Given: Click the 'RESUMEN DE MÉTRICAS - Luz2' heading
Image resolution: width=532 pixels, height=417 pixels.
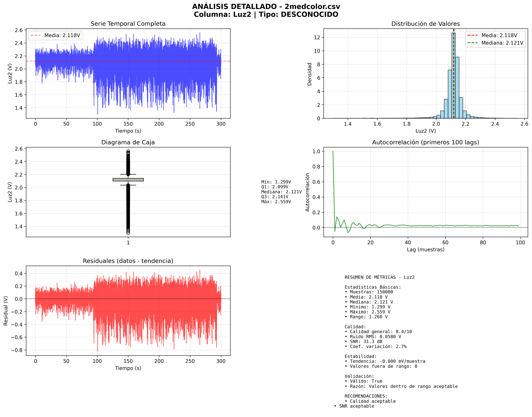Looking at the screenshot, I should click(x=379, y=277).
